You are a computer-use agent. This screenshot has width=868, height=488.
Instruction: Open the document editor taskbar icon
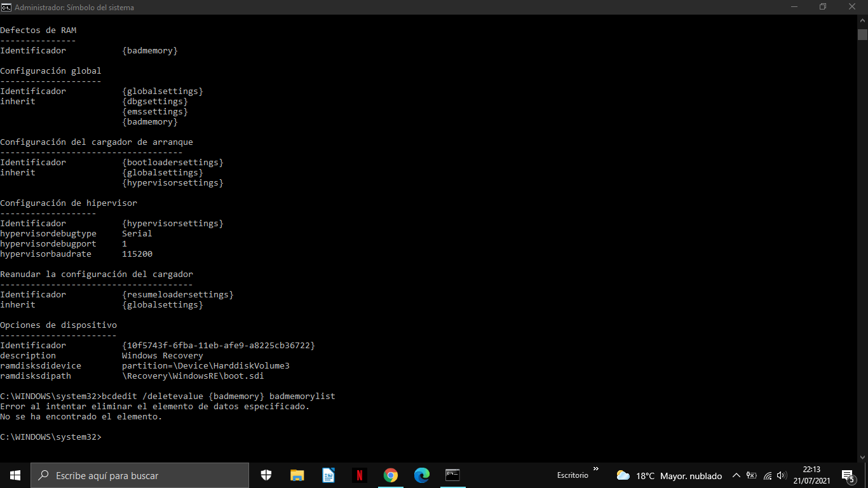coord(329,475)
